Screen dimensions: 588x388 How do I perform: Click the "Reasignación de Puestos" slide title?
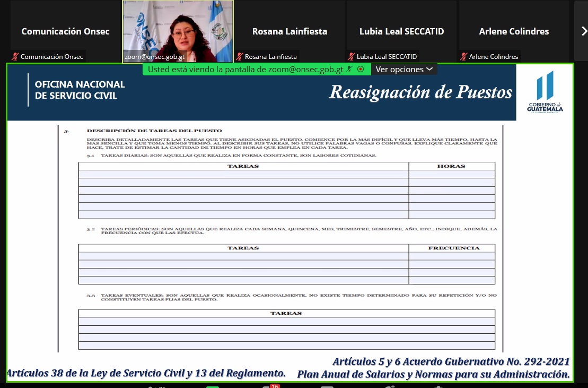[x=420, y=92]
